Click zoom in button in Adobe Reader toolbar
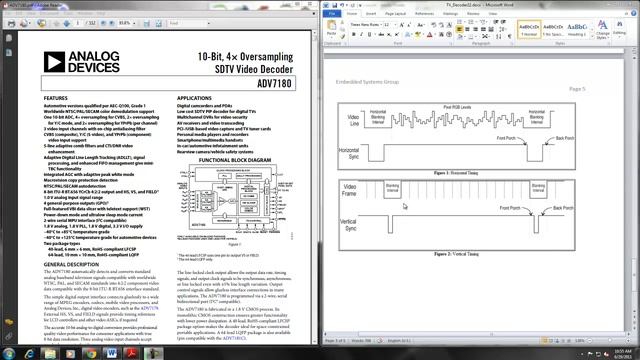This screenshot has height=360, width=640. pos(111,23)
